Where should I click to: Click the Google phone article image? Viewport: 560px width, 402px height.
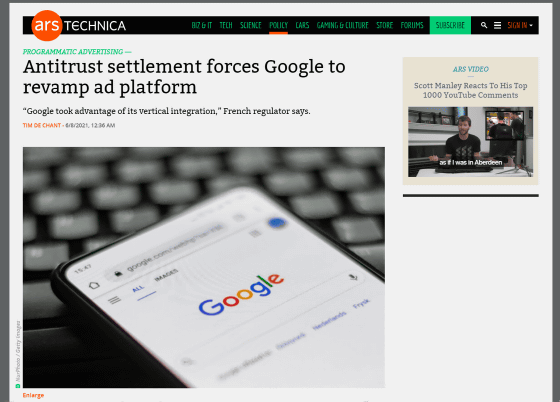(204, 267)
